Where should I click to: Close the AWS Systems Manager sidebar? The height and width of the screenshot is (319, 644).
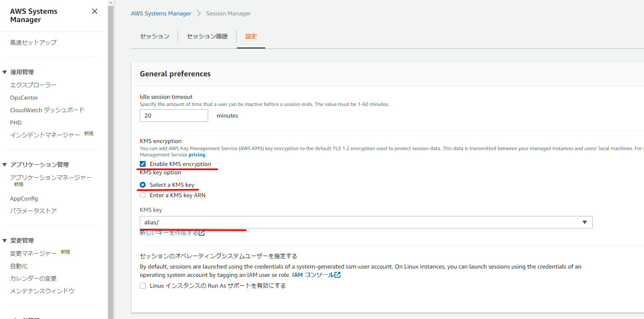pyautogui.click(x=95, y=11)
